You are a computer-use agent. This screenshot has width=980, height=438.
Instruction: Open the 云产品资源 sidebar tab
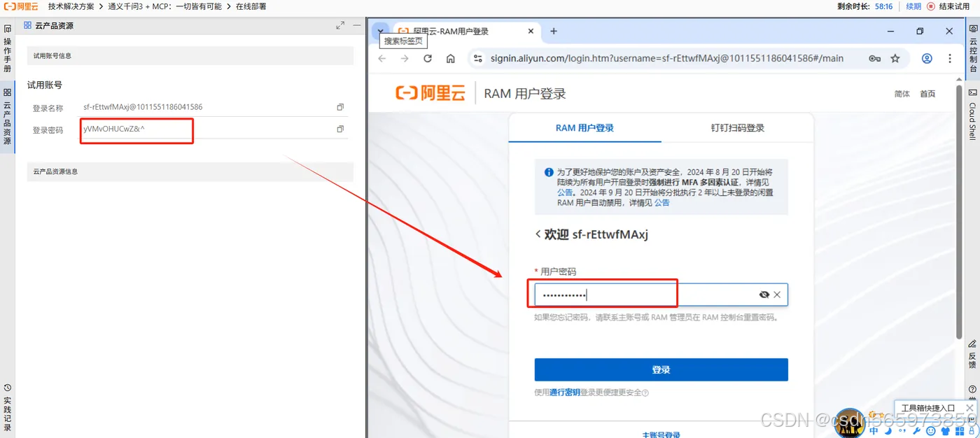[x=7, y=116]
